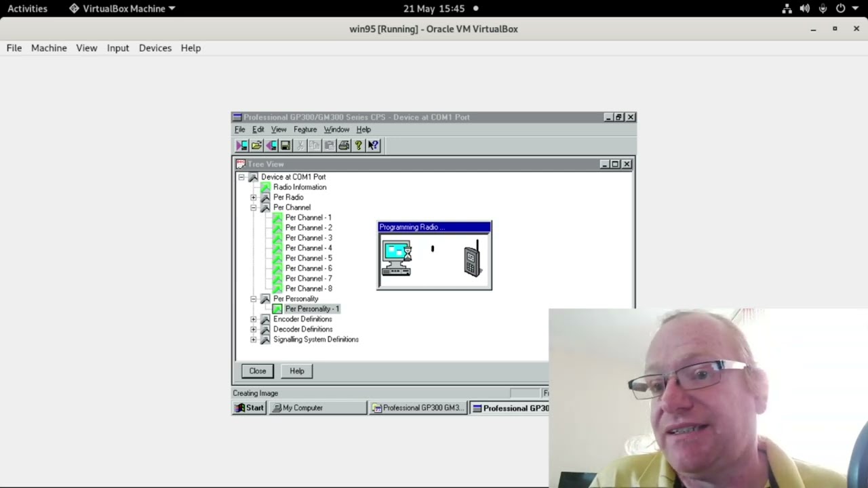Click the yellow question mark About icon
The height and width of the screenshot is (488, 868).
click(358, 145)
